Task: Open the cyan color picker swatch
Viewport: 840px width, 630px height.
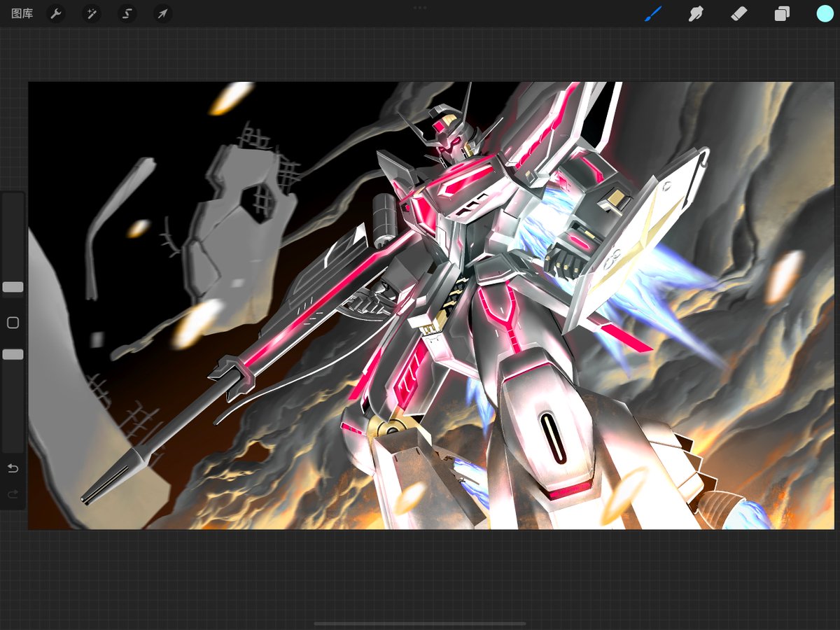Action: point(825,13)
